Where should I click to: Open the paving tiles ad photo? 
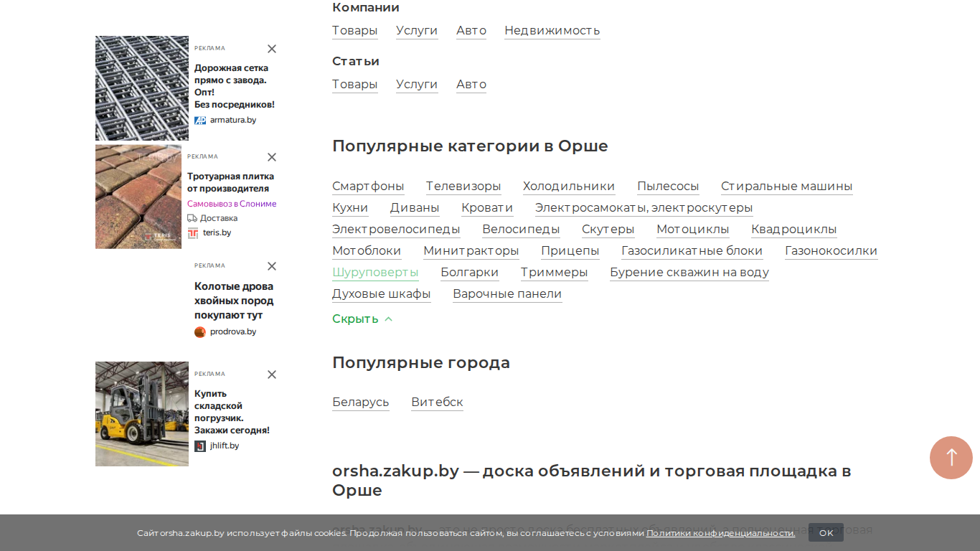pos(138,197)
